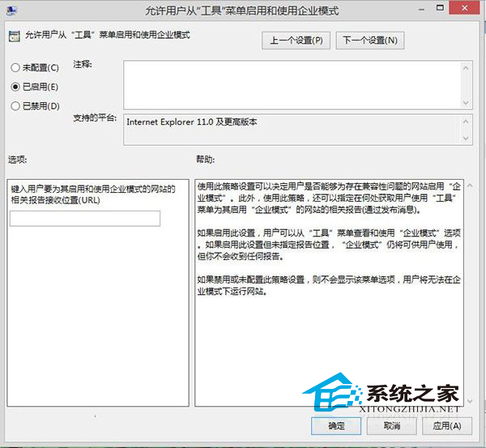Click help paragraph starting 使用此策略设置
The image size is (486, 448).
(329, 198)
